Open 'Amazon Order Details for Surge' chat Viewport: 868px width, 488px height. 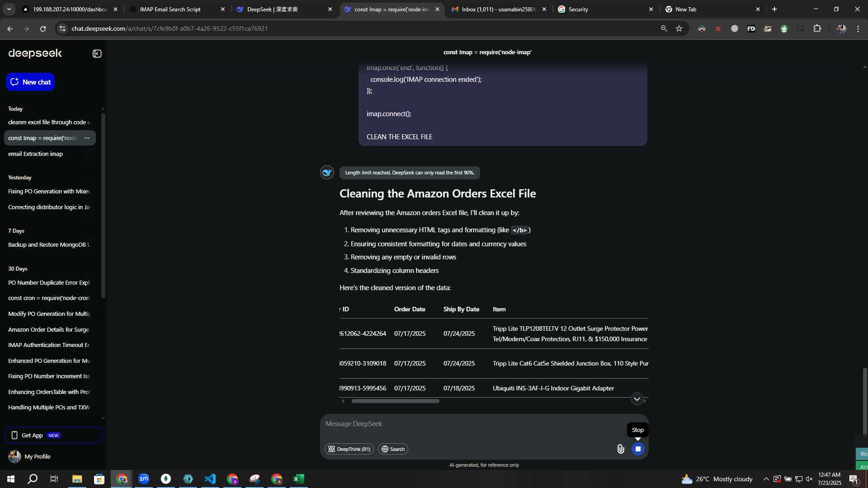pos(49,329)
